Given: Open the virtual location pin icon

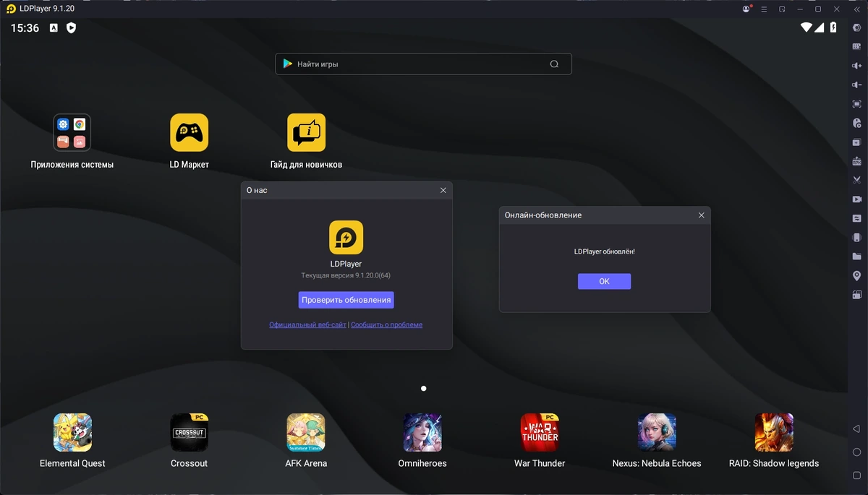Looking at the screenshot, I should [857, 275].
